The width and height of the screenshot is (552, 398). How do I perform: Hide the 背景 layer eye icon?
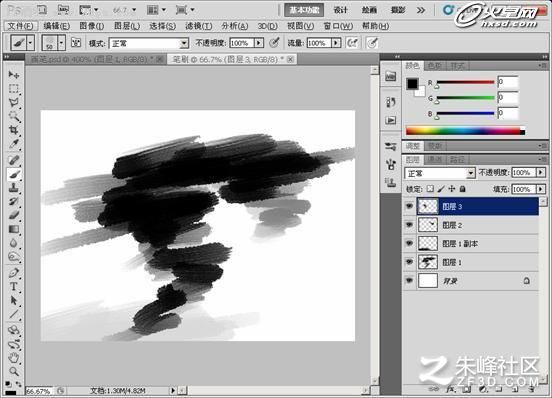(x=409, y=280)
